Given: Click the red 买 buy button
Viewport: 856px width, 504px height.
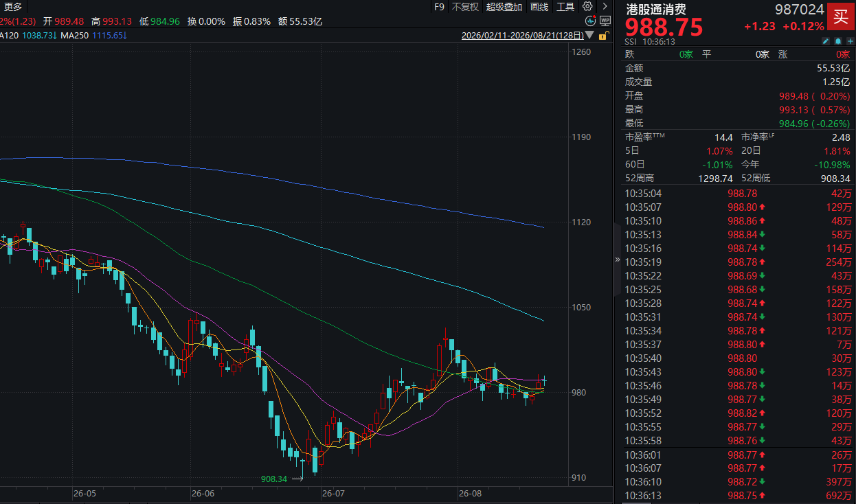Looking at the screenshot, I should pos(840,15).
